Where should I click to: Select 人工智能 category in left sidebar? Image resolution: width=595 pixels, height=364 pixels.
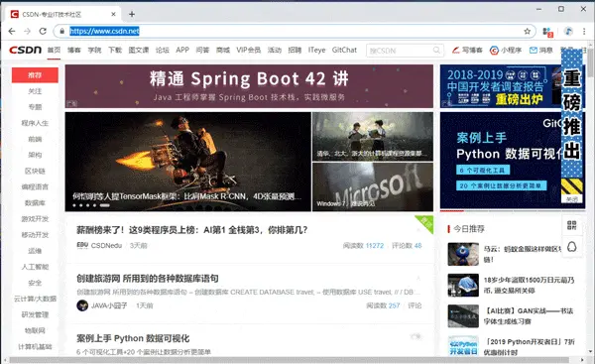tap(35, 267)
